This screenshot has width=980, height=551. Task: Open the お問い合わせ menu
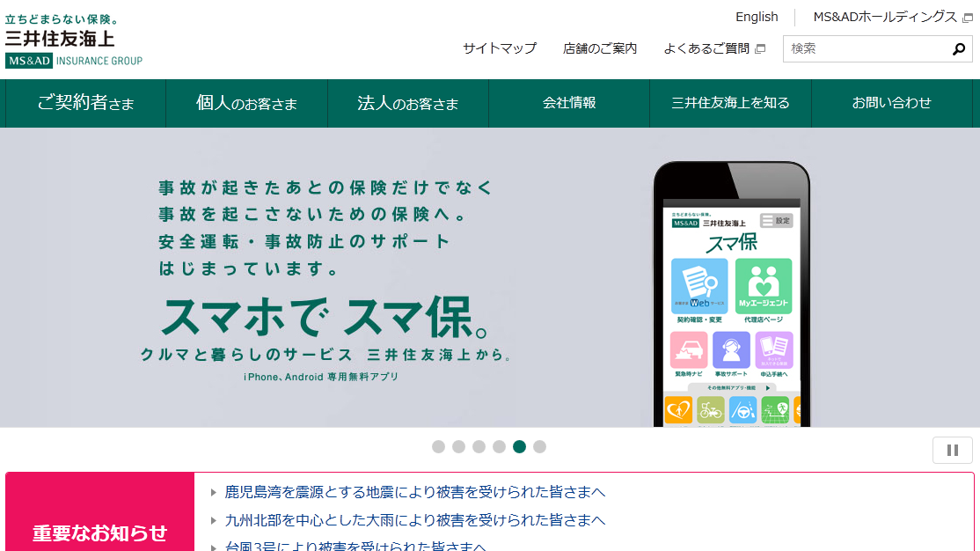click(892, 103)
